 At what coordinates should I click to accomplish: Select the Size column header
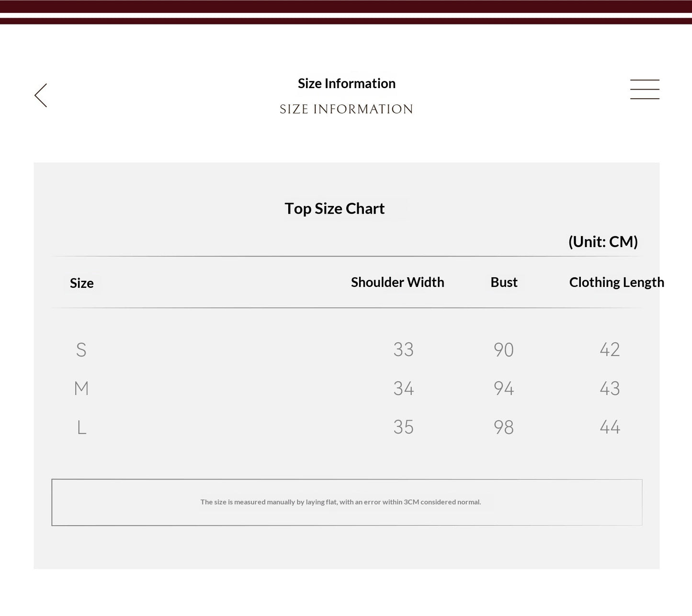click(82, 283)
